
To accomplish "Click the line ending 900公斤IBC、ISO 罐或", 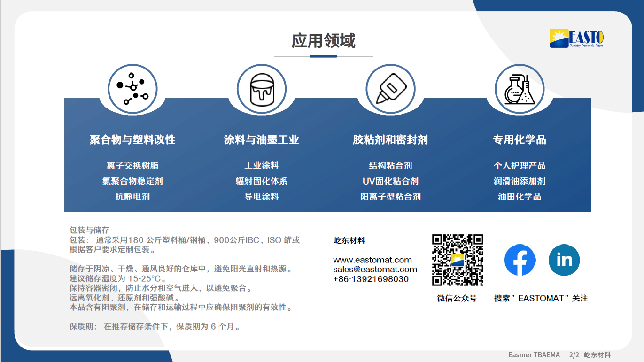I will pos(185,240).
